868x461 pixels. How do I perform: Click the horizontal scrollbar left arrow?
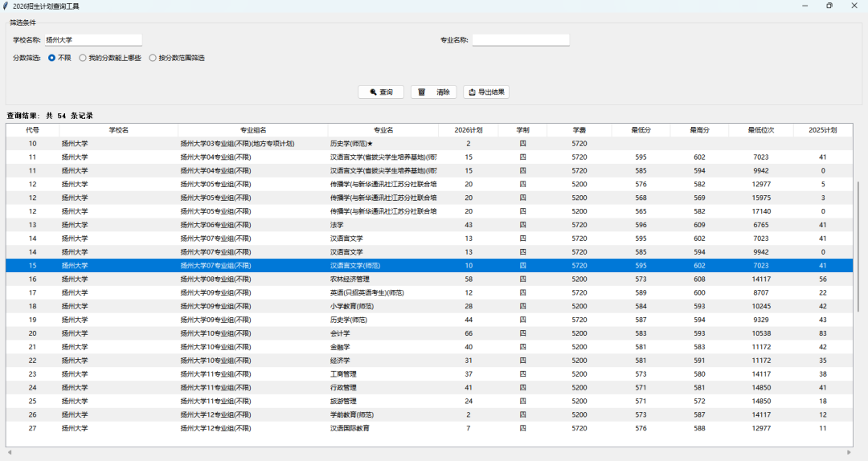(x=10, y=453)
